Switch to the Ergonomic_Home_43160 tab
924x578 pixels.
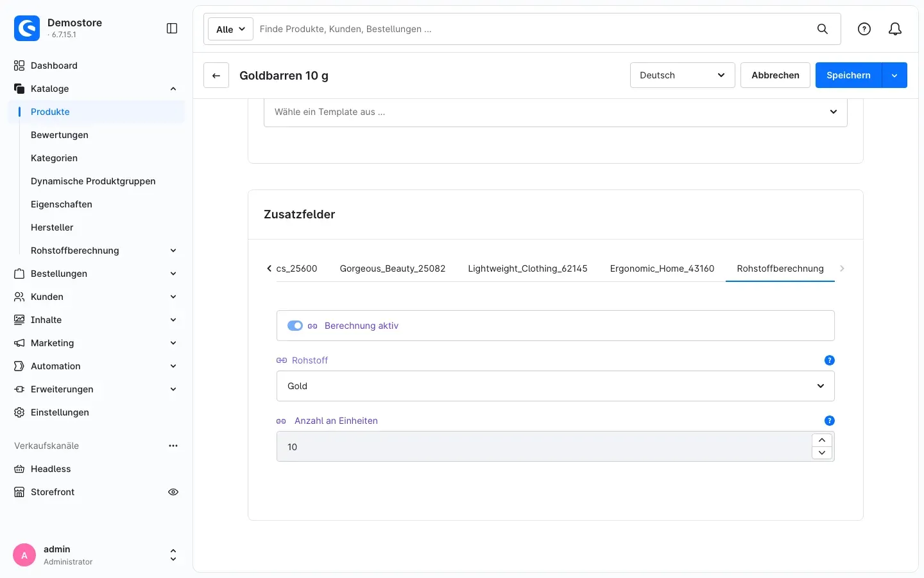[662, 268]
